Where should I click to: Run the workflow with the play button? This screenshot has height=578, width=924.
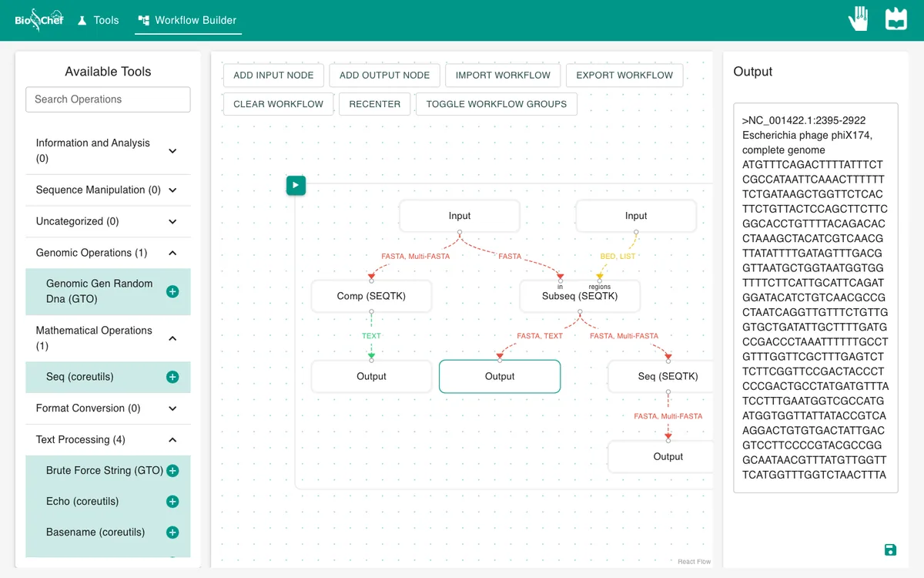(296, 185)
